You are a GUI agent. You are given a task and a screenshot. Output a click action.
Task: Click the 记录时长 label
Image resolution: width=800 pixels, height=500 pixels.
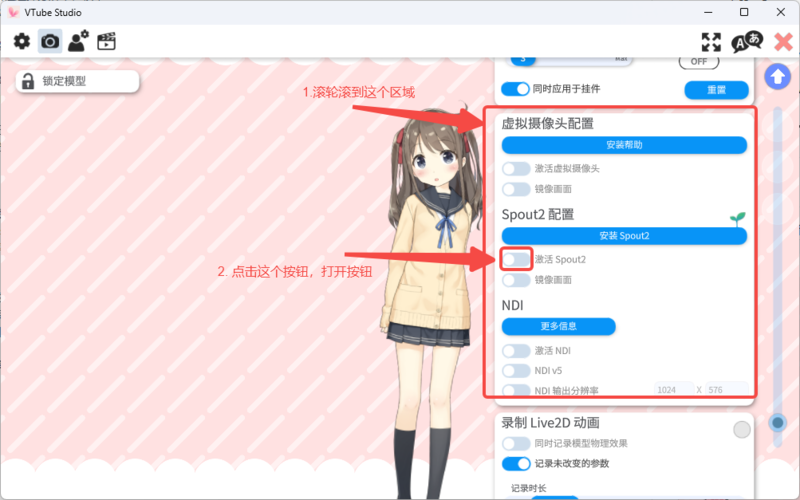pos(529,488)
